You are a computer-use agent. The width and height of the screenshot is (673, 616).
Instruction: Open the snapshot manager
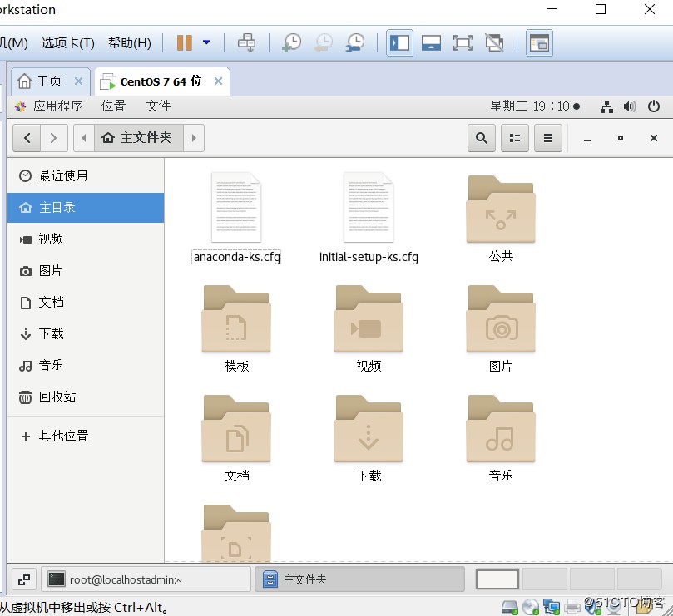[355, 42]
